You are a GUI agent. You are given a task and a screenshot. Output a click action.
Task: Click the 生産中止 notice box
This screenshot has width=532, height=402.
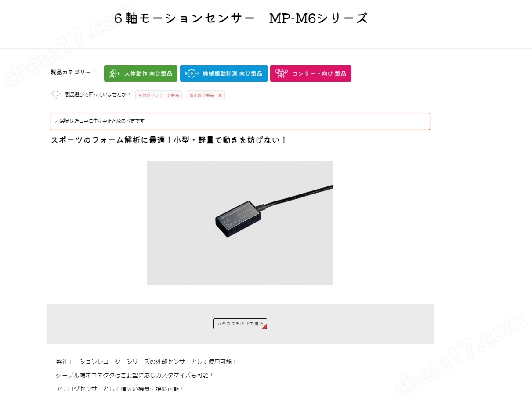click(x=240, y=121)
